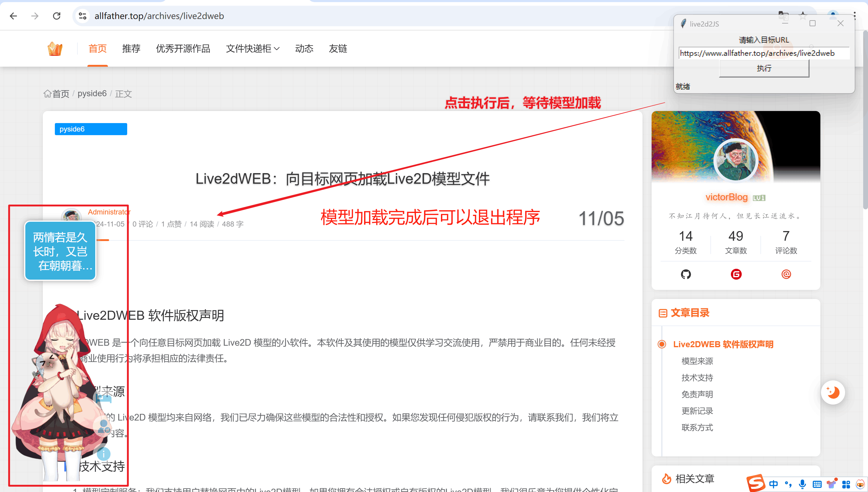This screenshot has height=492, width=868.
Task: Go back to the previous browser page
Action: click(x=14, y=16)
